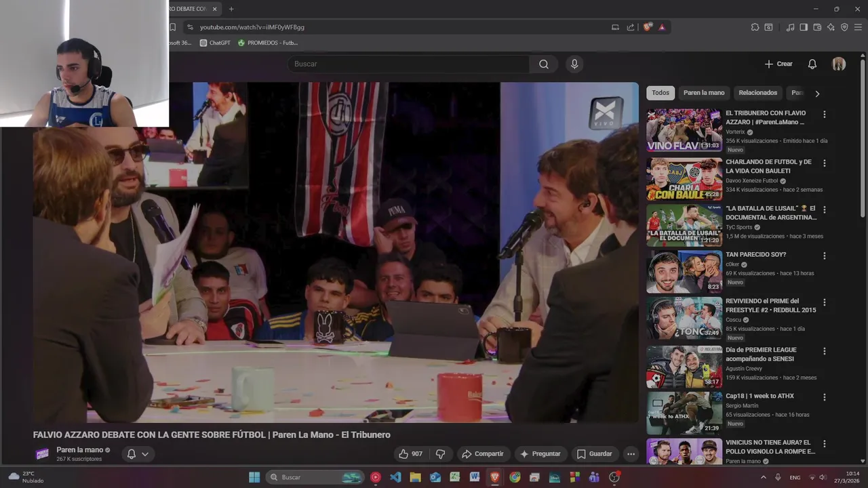The image size is (868, 488).
Task: Open Día de PREMIER LEAGUE video thumbnail
Action: coord(684,367)
